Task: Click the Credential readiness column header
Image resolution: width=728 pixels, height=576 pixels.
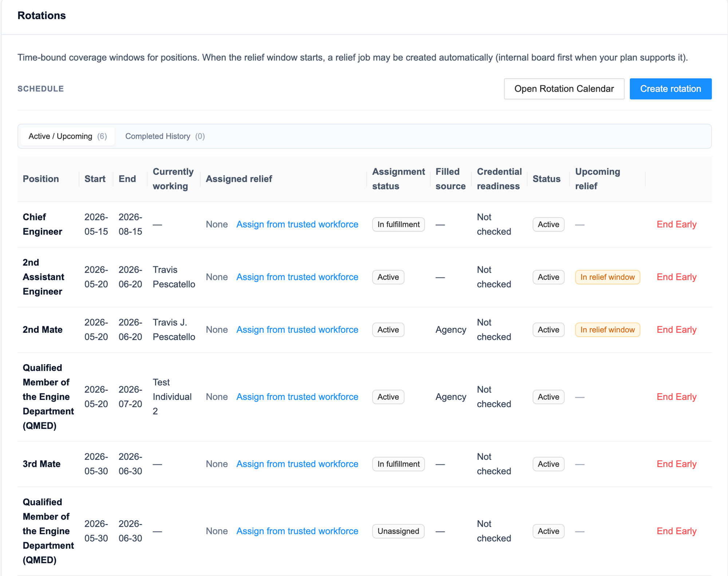Action: pyautogui.click(x=499, y=179)
